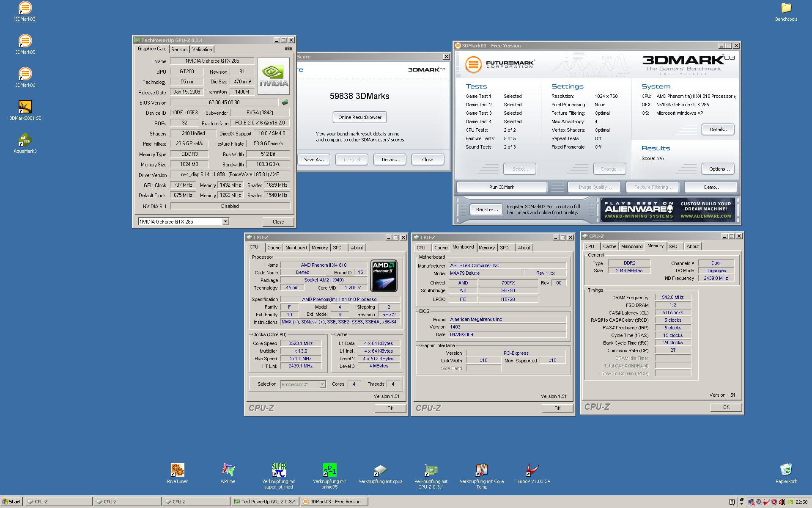This screenshot has width=812, height=508.
Task: Click the Online ResultBrowser button
Action: pyautogui.click(x=360, y=117)
